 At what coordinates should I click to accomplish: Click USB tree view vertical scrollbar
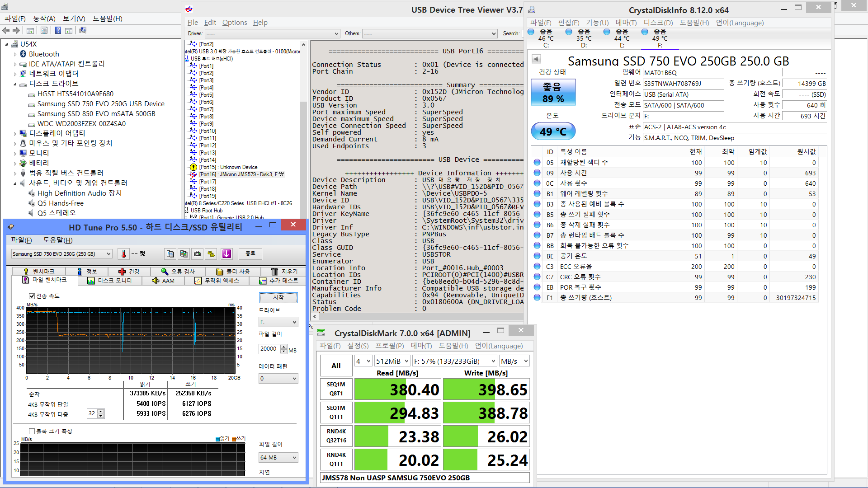pos(304,131)
